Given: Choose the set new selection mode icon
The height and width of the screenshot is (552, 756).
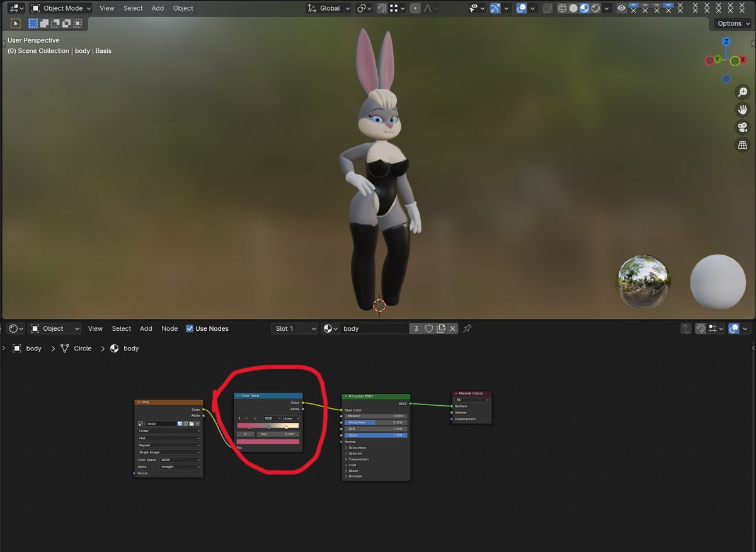Looking at the screenshot, I should (x=33, y=23).
